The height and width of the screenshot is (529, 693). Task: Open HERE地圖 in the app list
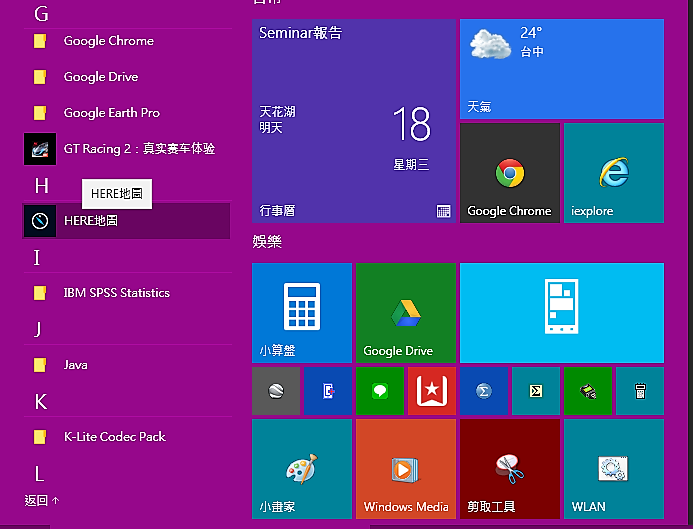pyautogui.click(x=126, y=221)
